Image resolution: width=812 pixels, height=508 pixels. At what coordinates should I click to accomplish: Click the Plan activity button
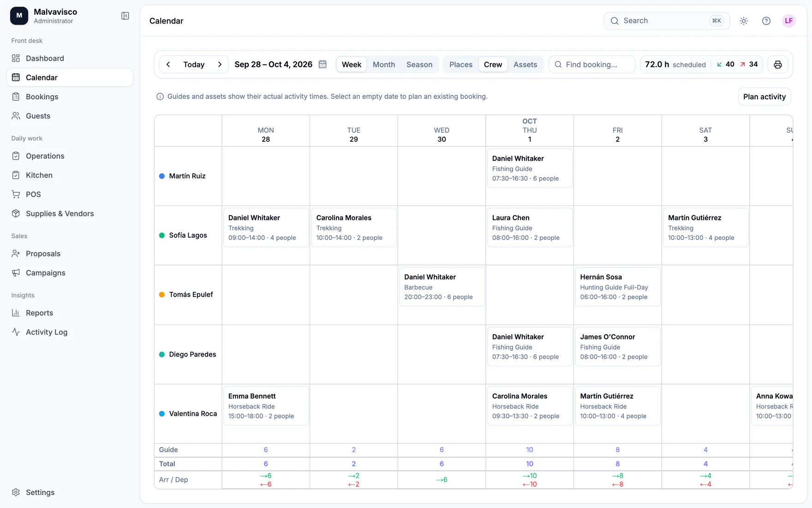point(764,97)
